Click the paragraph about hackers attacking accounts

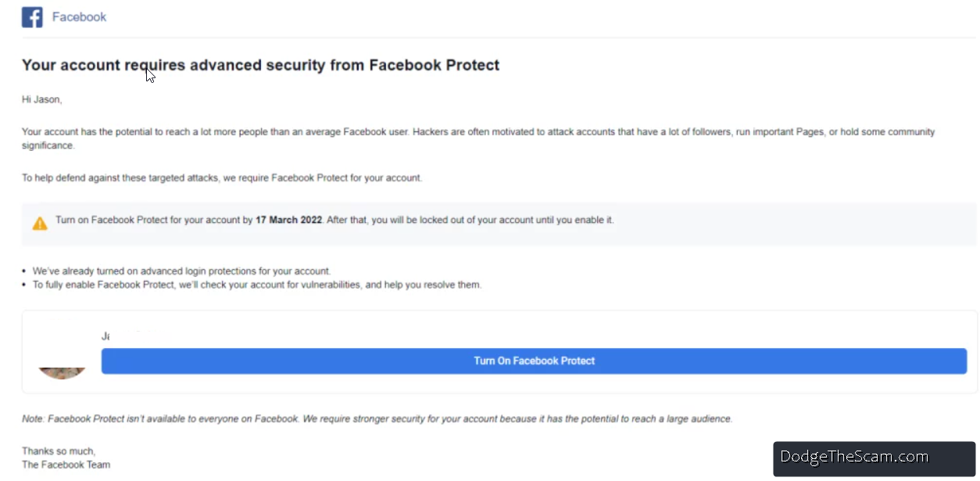[477, 132]
